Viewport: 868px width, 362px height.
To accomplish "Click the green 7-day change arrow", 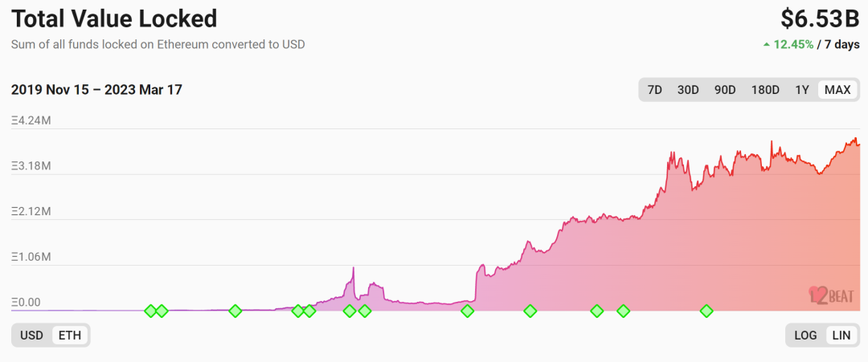I will (767, 45).
